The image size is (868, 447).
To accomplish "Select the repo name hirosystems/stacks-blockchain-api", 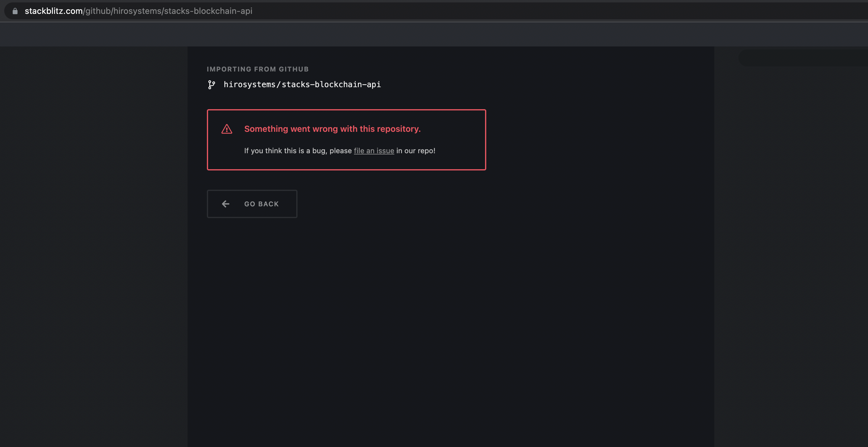I will [302, 84].
